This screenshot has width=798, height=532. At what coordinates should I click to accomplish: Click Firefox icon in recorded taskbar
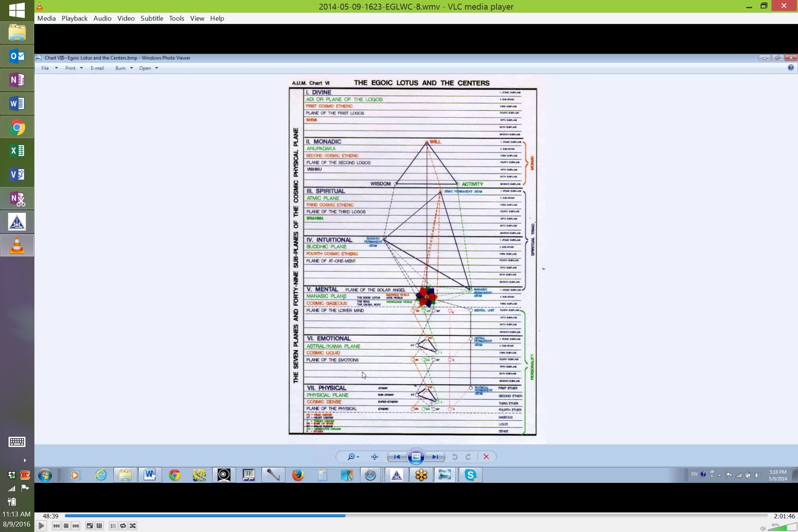click(298, 475)
